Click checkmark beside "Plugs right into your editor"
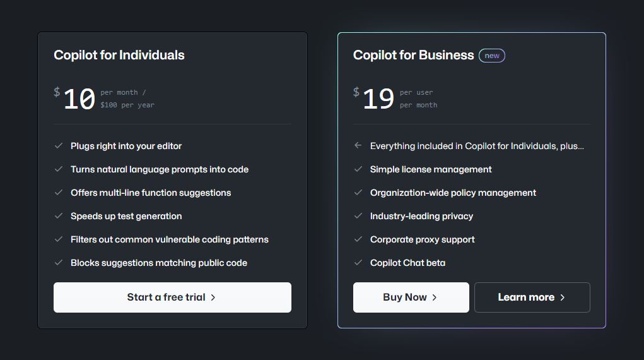 coord(59,146)
